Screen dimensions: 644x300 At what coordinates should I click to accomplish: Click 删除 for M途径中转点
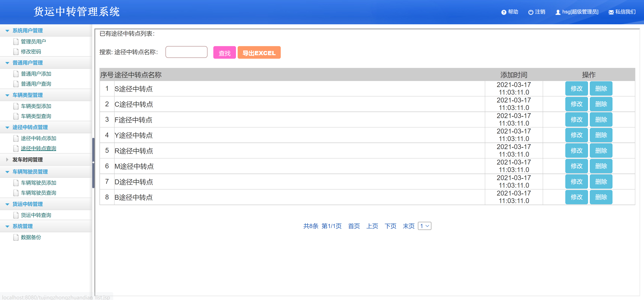pyautogui.click(x=601, y=166)
